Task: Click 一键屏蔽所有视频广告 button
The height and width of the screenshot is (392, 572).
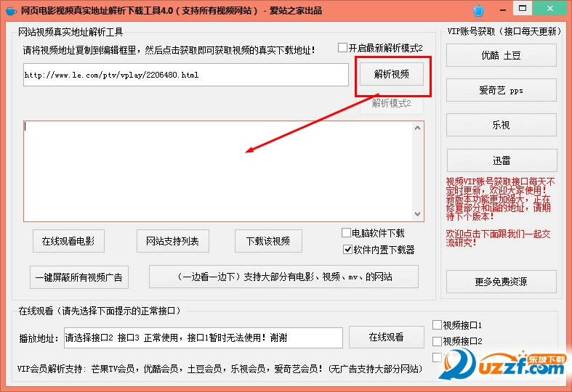Action: click(79, 277)
